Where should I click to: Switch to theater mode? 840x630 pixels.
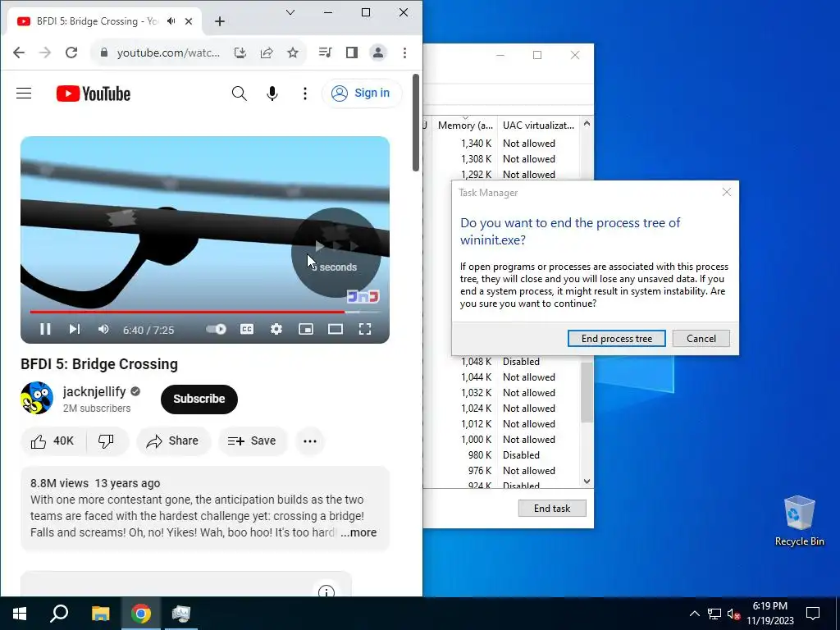click(x=336, y=329)
